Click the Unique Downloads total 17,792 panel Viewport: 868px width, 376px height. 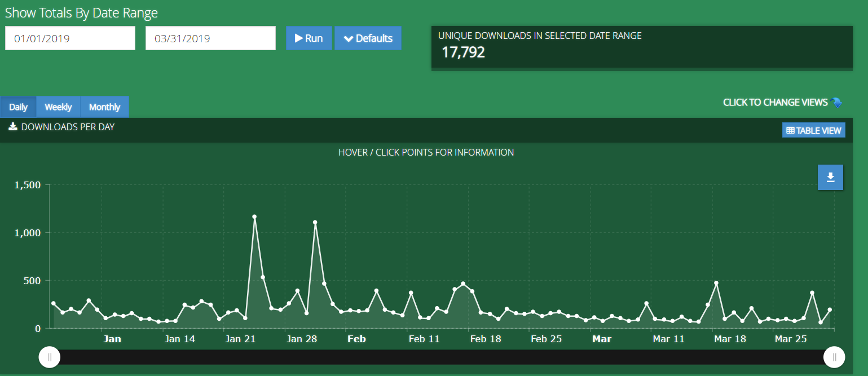[641, 47]
